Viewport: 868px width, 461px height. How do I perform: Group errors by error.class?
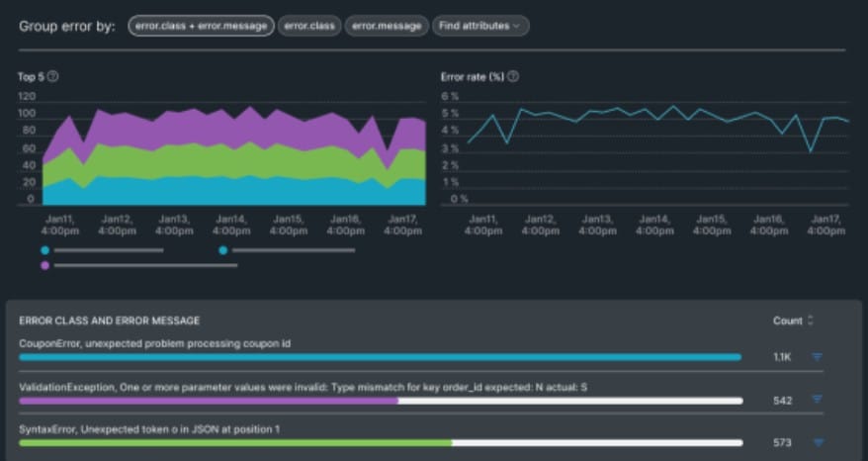point(309,26)
